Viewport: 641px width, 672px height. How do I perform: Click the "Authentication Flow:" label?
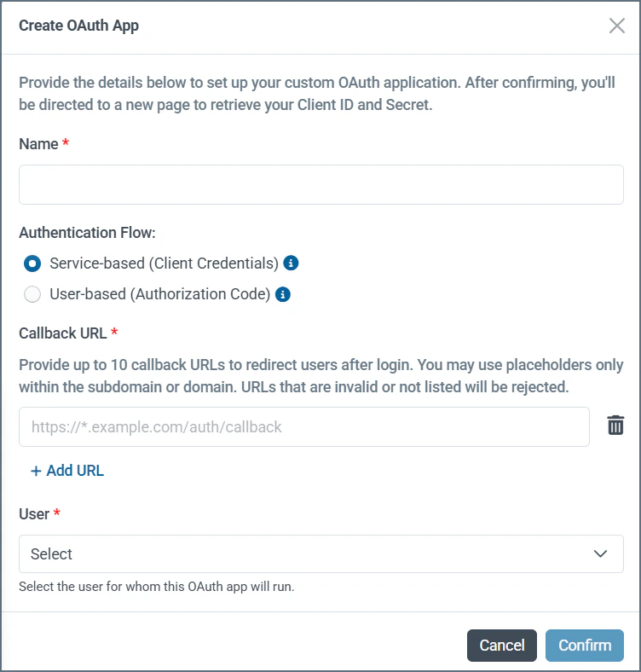point(87,233)
